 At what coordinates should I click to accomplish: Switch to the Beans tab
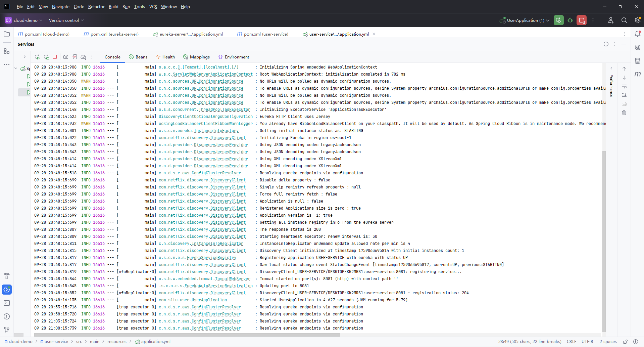138,57
